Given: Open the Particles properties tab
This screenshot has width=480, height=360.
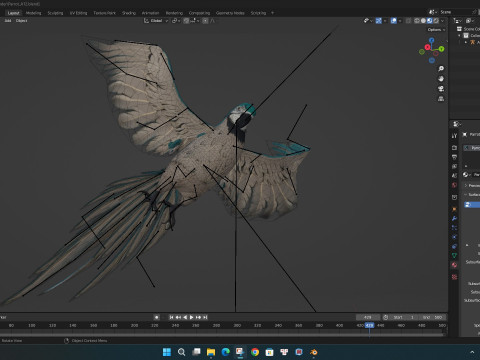Looking at the screenshot, I should tap(454, 228).
